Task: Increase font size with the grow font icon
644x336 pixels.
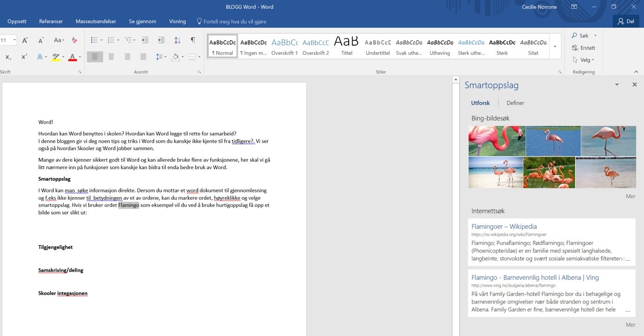Action: tap(25, 40)
